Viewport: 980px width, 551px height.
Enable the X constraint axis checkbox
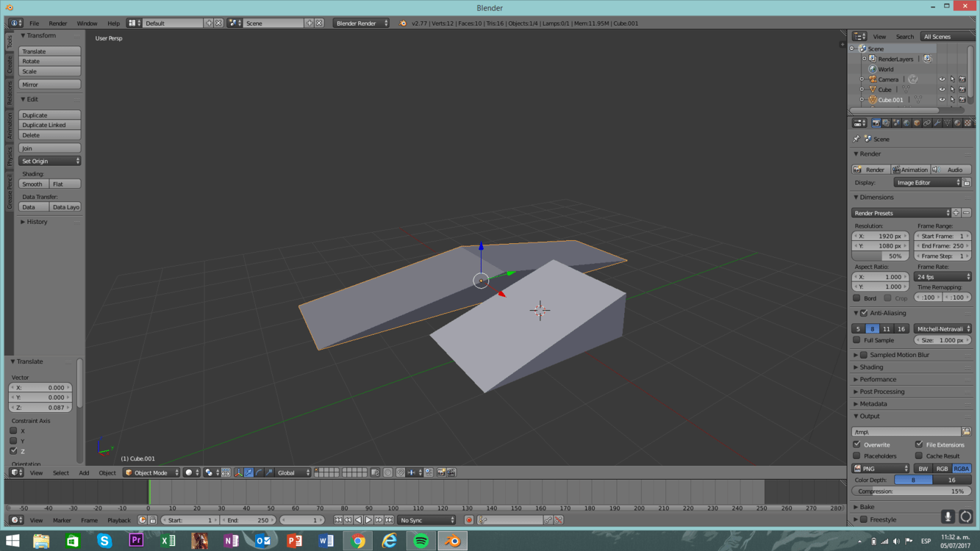click(13, 431)
